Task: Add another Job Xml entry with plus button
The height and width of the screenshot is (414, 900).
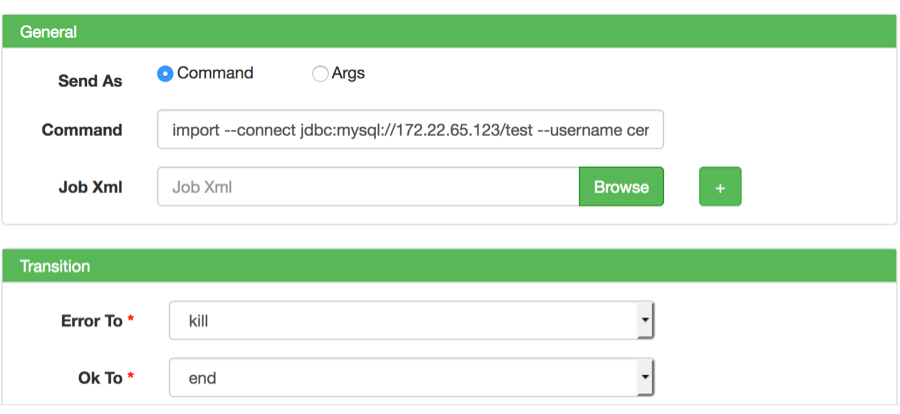Action: point(720,187)
